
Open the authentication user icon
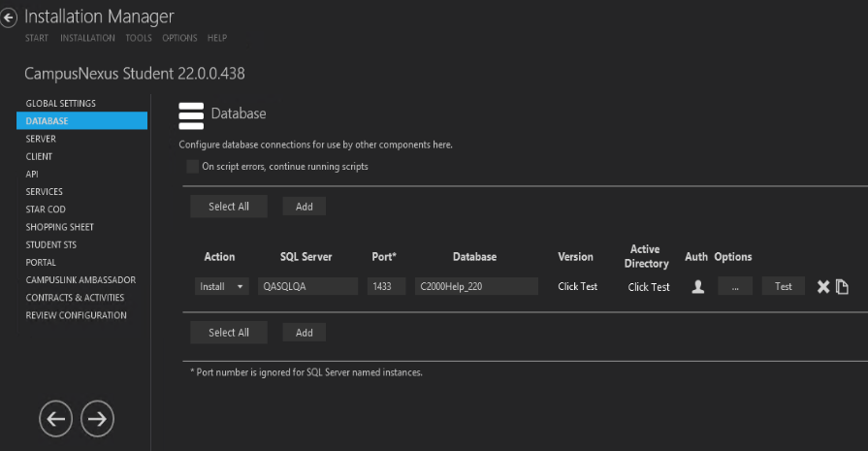point(698,287)
